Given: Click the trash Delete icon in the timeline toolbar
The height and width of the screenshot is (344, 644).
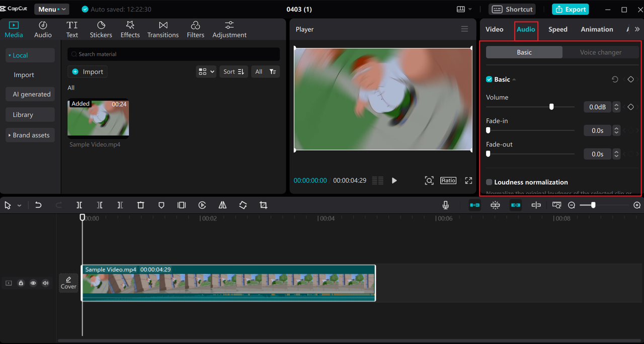Looking at the screenshot, I should 140,205.
